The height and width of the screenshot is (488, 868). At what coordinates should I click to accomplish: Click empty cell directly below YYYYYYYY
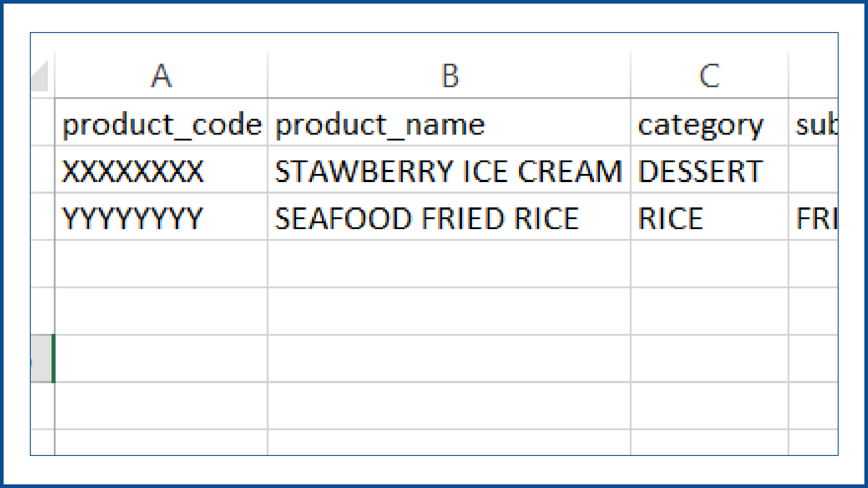click(x=161, y=264)
